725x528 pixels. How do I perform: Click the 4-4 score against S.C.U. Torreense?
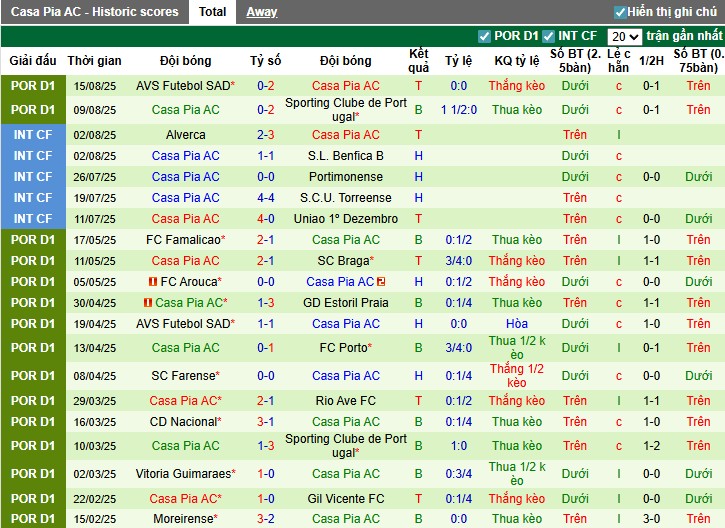tap(266, 198)
